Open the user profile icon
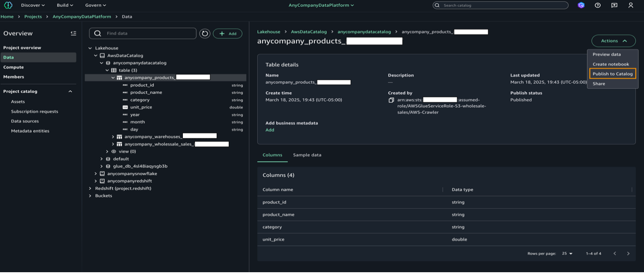 pyautogui.click(x=631, y=5)
